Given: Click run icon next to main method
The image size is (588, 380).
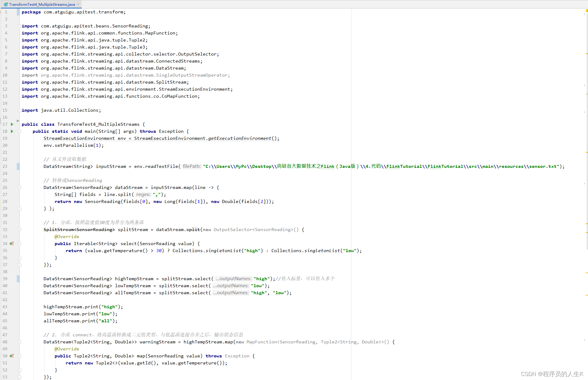Looking at the screenshot, I should point(12,131).
